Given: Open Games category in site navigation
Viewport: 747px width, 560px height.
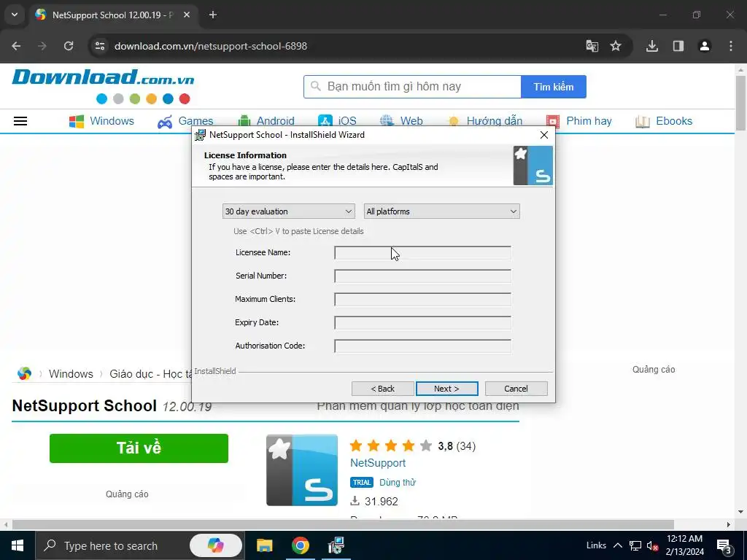Looking at the screenshot, I should (185, 121).
